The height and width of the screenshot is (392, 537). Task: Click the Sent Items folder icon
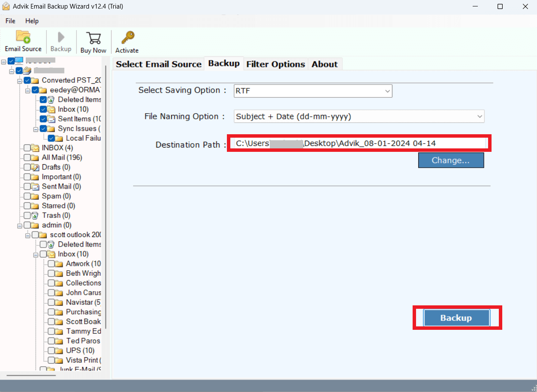click(51, 119)
